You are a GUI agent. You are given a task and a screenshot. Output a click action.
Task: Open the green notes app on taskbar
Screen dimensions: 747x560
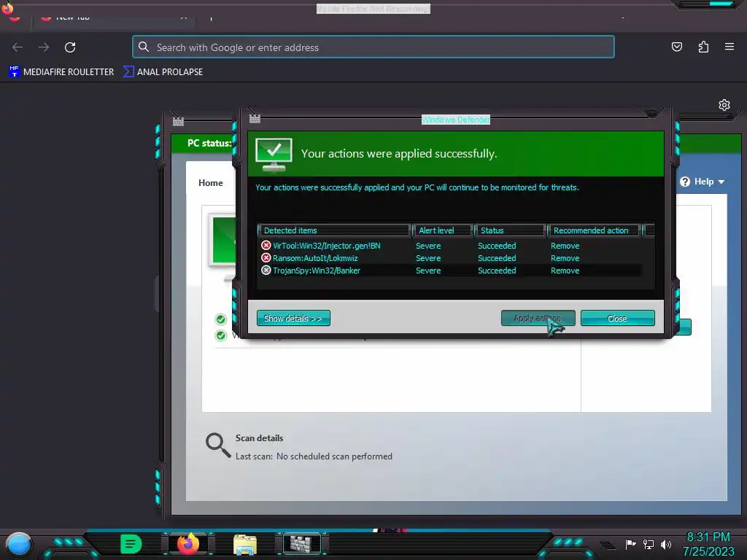(131, 544)
